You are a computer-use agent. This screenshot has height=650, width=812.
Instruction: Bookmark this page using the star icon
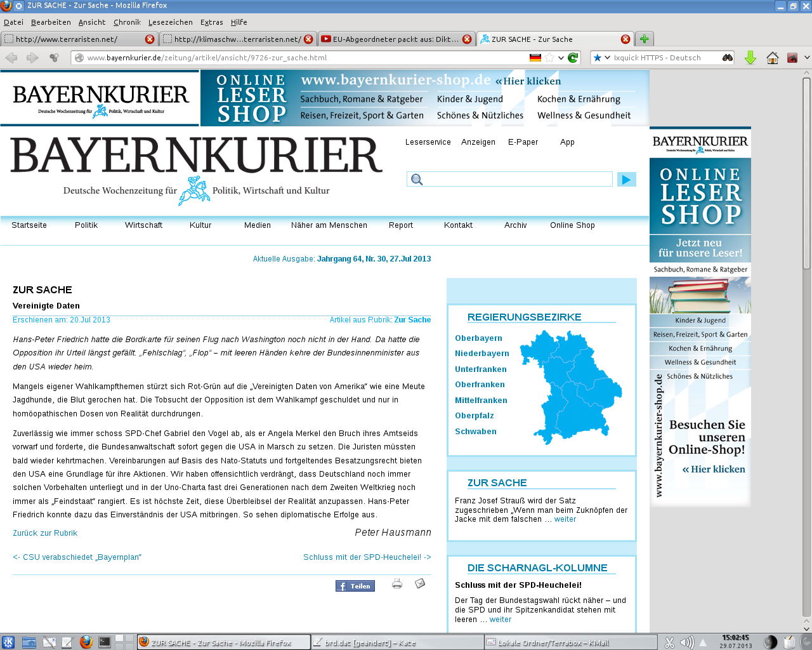click(x=549, y=58)
